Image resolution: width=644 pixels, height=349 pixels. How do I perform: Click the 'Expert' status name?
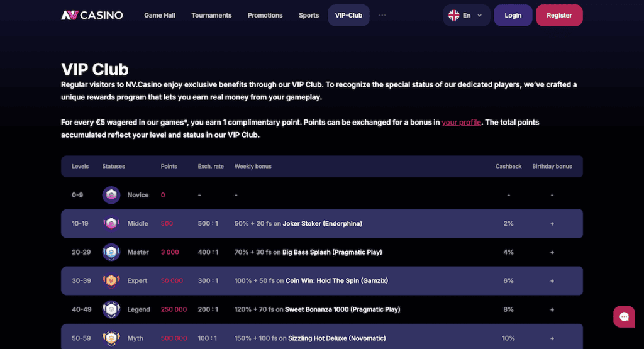[137, 281]
